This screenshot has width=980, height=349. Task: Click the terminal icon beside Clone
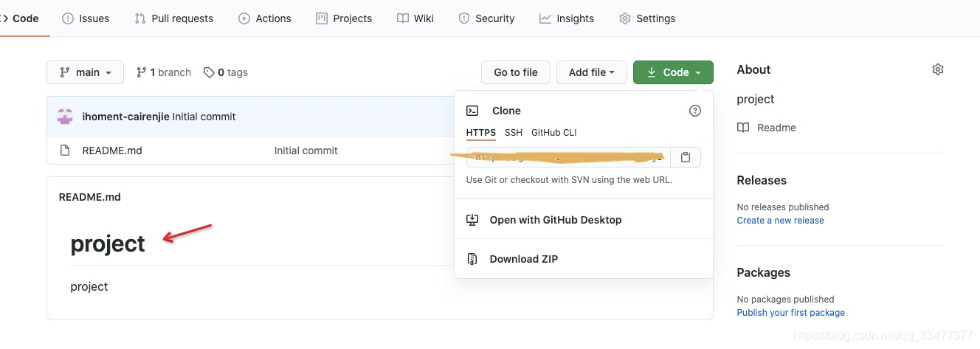tap(473, 111)
